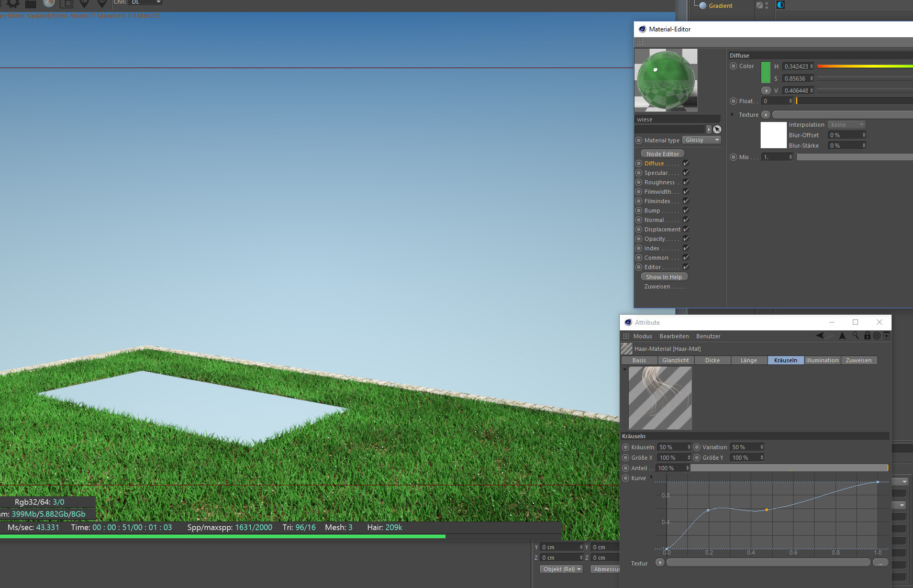Switch to the Illumination tab
The image size is (913, 588).
click(x=822, y=360)
